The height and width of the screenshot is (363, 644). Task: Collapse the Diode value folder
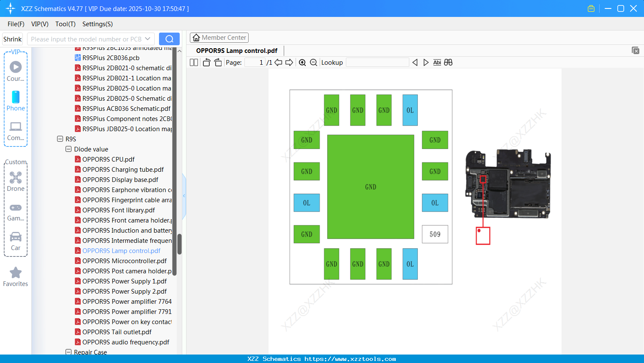click(69, 149)
